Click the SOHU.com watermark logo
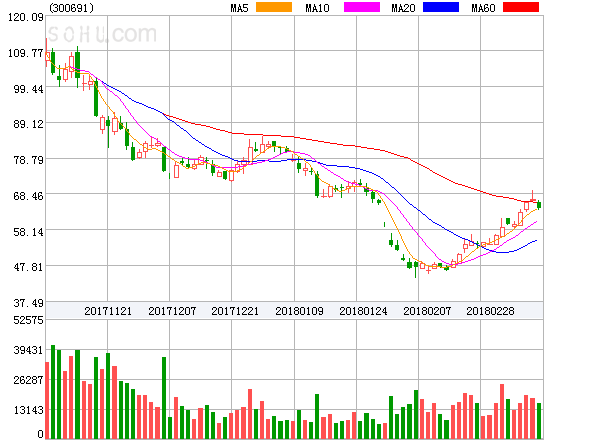600x440 pixels. [x=102, y=34]
